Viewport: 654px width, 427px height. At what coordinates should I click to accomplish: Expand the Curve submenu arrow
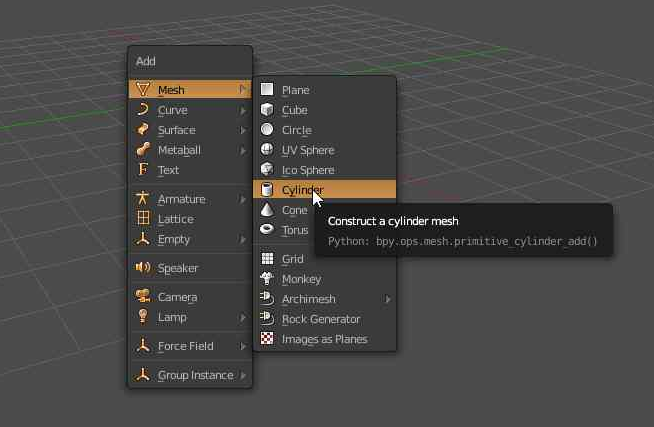tap(243, 111)
